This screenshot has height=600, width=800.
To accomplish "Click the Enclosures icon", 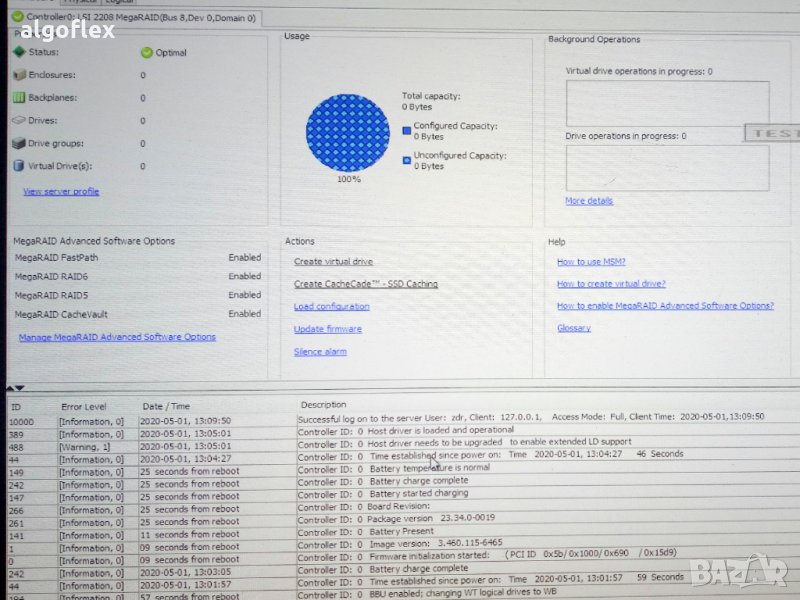I will coord(19,75).
